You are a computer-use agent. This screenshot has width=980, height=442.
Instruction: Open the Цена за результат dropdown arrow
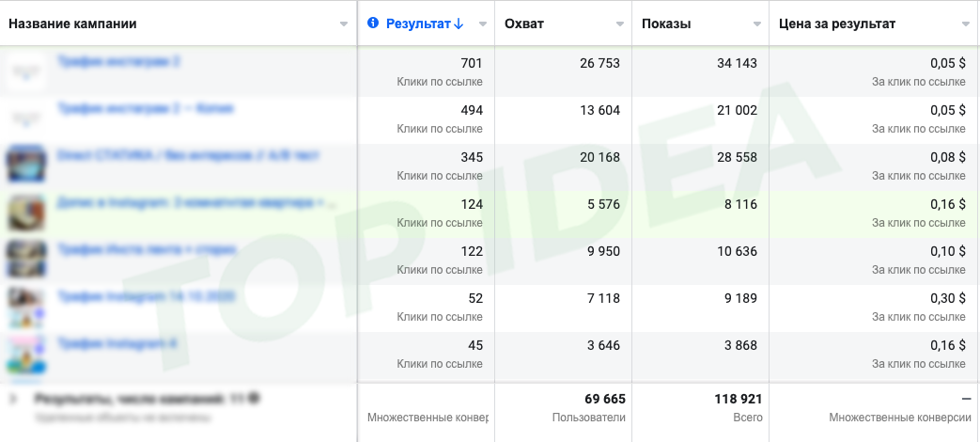click(966, 24)
